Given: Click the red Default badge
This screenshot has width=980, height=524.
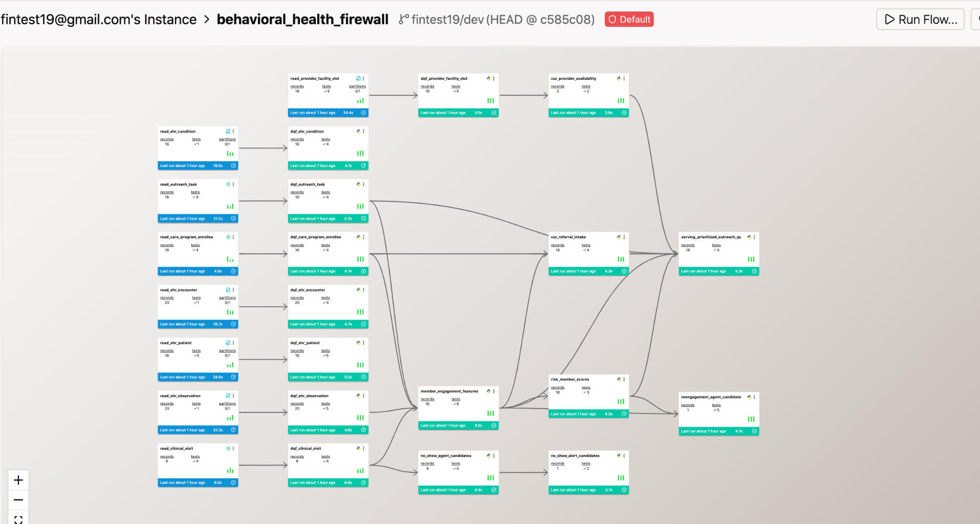Looking at the screenshot, I should tap(629, 19).
